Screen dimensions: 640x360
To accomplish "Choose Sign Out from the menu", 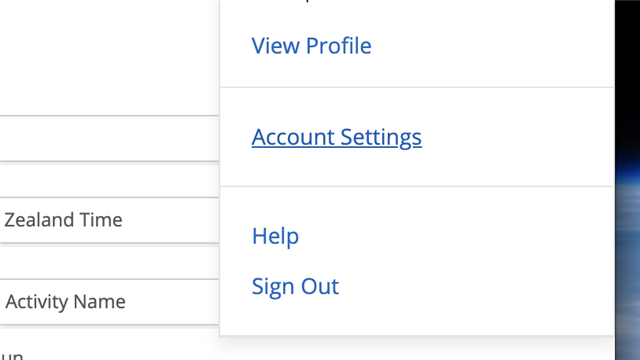I will 295,286.
